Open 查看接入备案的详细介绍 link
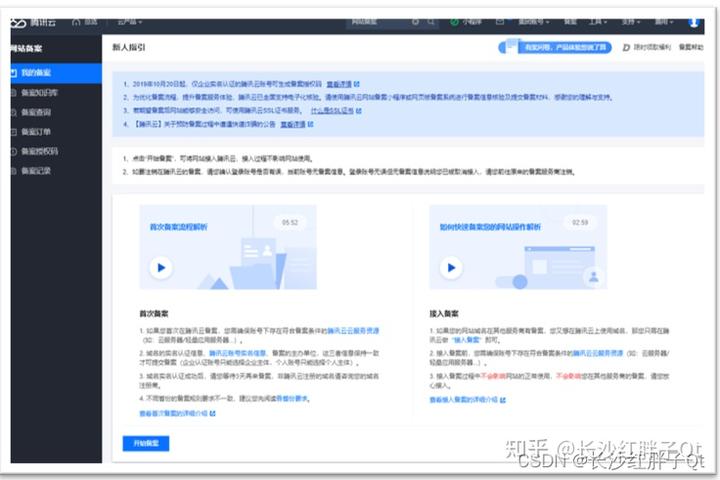The height and width of the screenshot is (480, 720). 463,400
